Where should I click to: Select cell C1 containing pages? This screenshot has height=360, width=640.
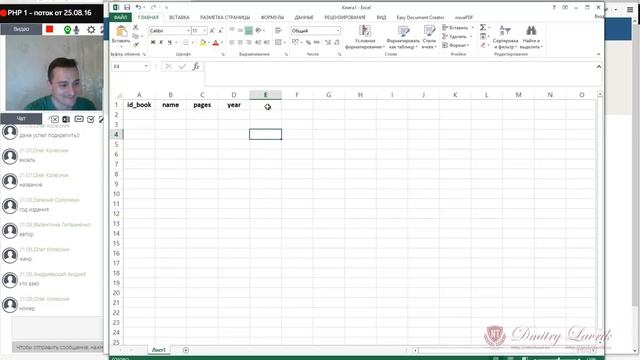202,105
